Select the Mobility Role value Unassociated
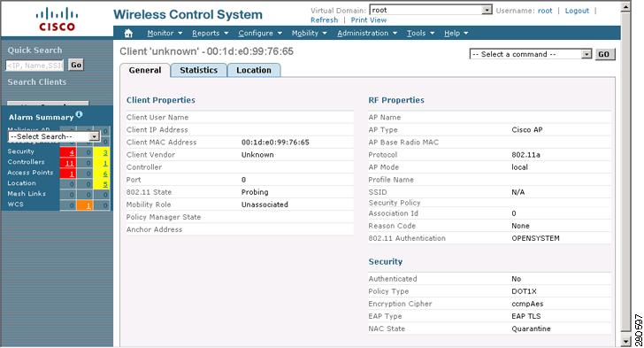The width and height of the screenshot is (644, 348). pos(264,205)
